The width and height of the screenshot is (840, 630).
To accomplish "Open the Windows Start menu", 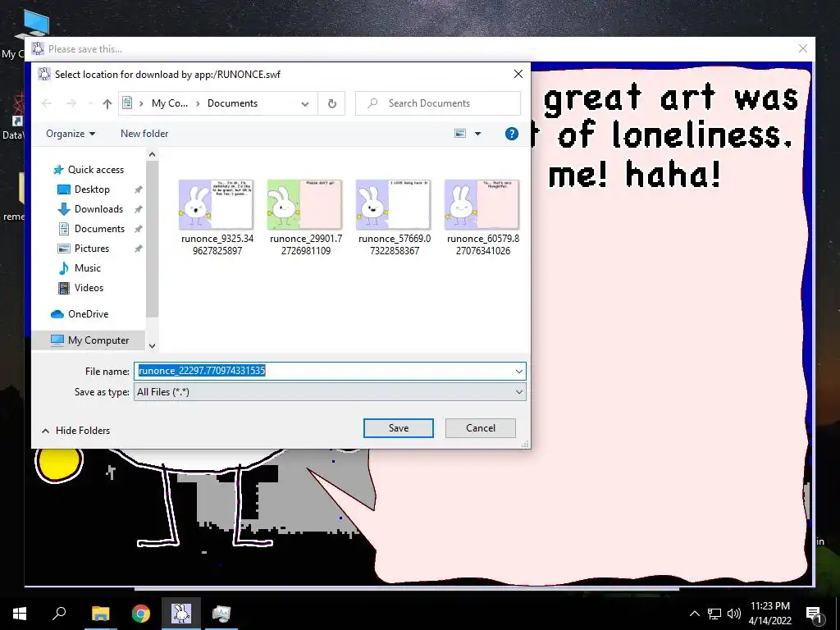I will click(x=20, y=614).
